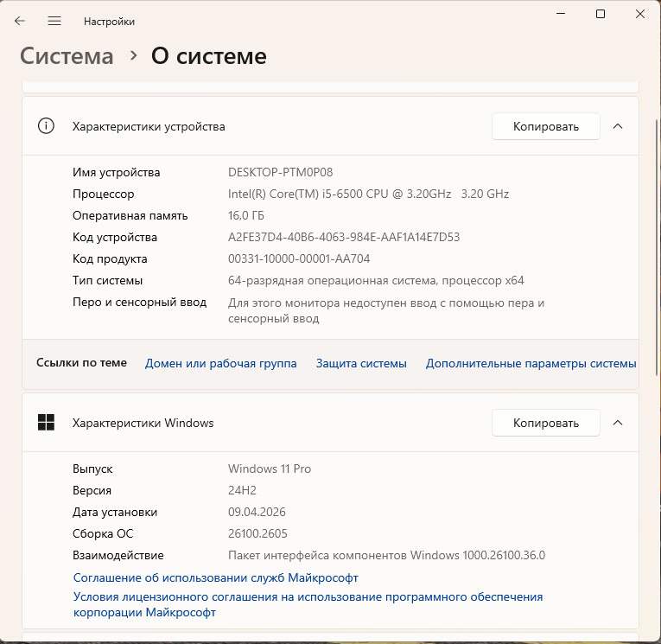The width and height of the screenshot is (661, 644).
Task: Open Дополнительные параметры системы
Action: pos(531,364)
